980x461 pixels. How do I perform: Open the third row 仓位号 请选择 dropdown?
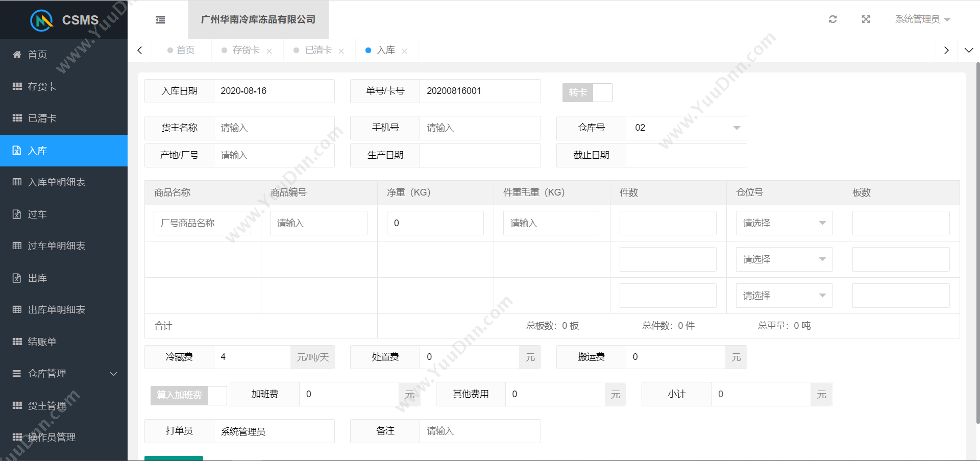(x=784, y=296)
